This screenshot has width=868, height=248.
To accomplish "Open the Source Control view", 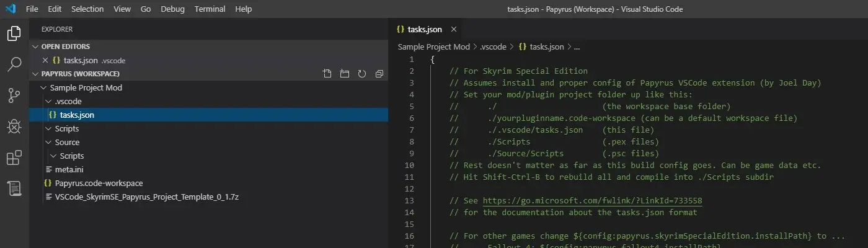I will [x=14, y=95].
